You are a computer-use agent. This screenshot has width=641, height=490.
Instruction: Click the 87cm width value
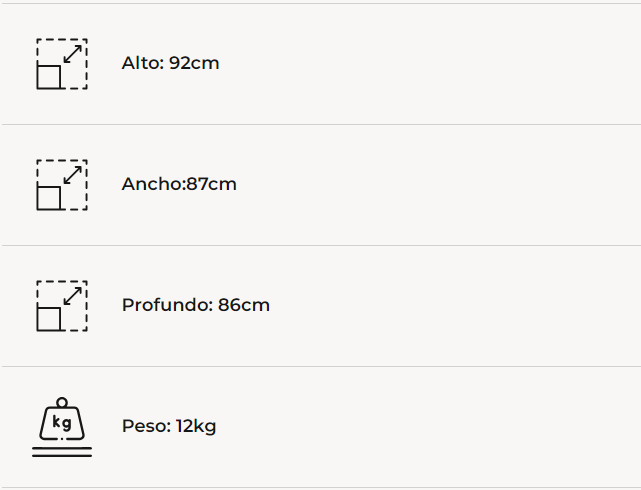tap(211, 185)
